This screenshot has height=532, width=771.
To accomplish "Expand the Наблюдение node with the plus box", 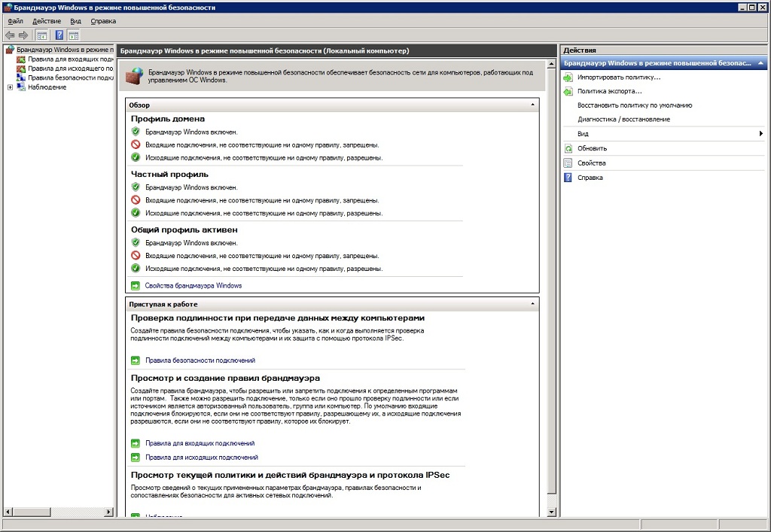I will tap(10, 87).
